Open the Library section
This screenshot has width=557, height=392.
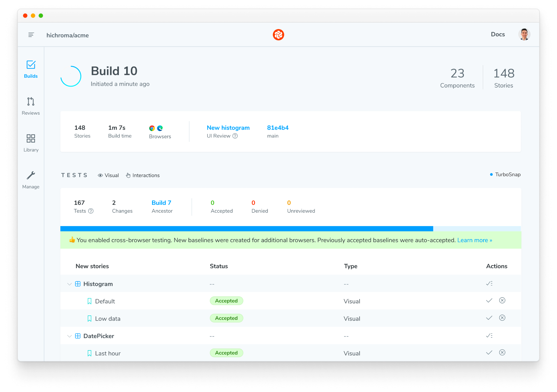click(x=31, y=143)
